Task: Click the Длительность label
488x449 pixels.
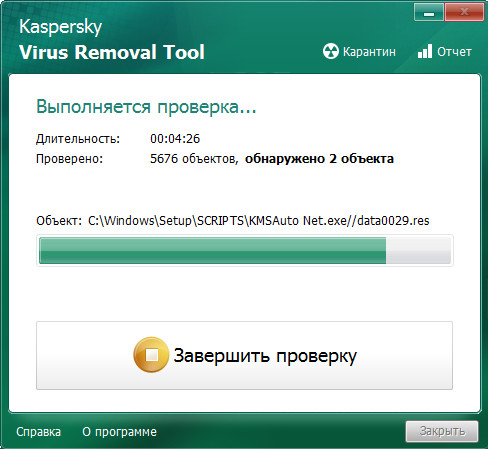Action: pyautogui.click(x=78, y=139)
